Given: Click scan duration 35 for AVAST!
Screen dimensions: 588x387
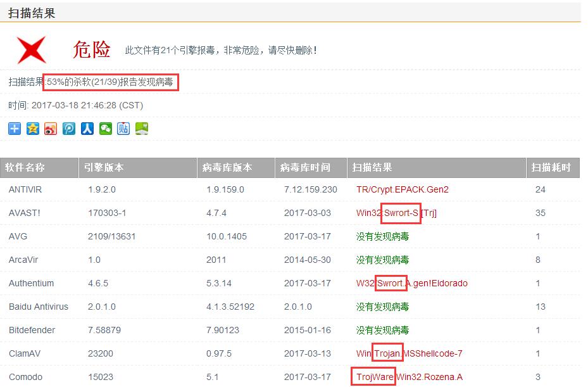Looking at the screenshot, I should click(541, 213).
